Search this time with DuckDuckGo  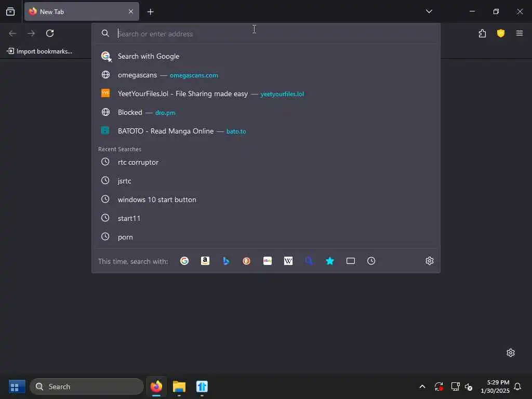[x=247, y=261]
